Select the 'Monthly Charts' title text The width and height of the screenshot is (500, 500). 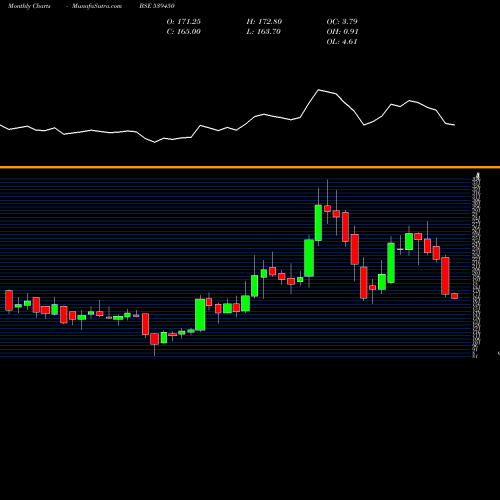pos(29,6)
